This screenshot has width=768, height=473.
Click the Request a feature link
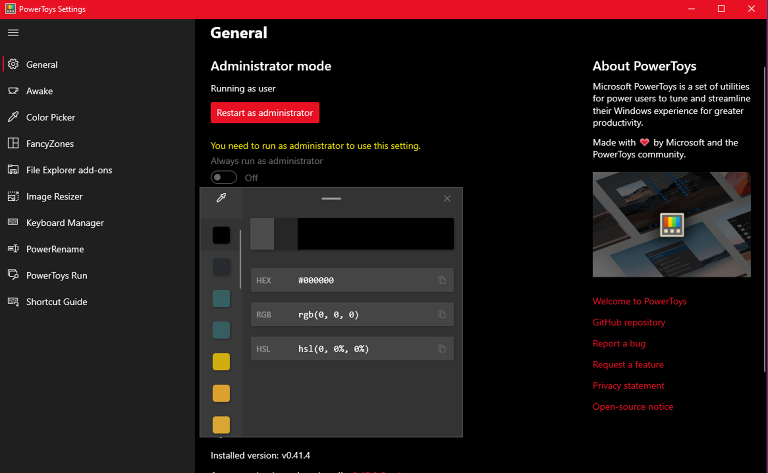click(x=628, y=364)
